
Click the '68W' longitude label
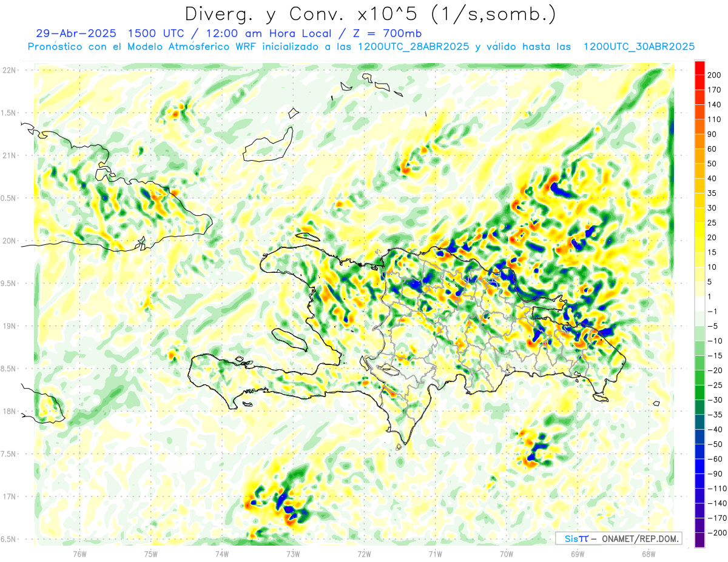(649, 553)
